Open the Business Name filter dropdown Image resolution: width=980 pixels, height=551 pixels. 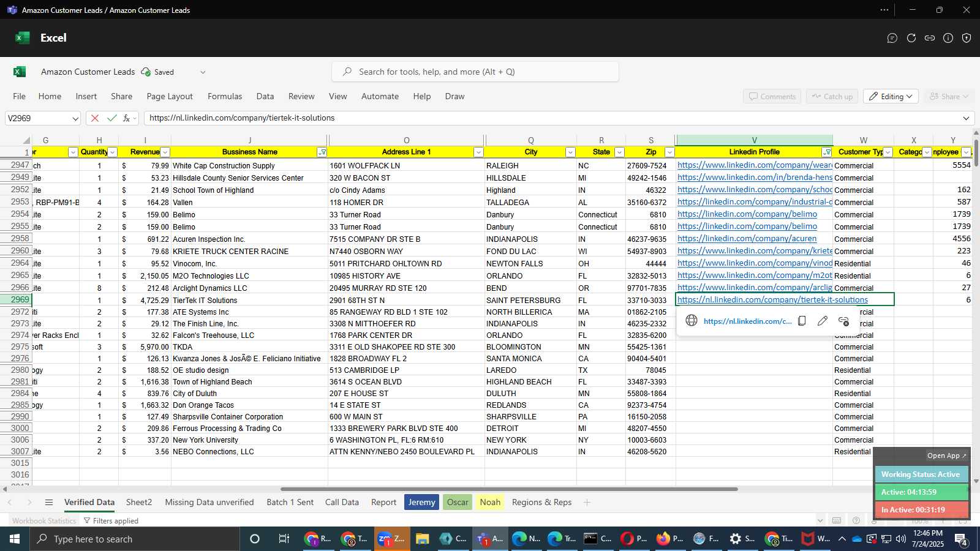322,152
